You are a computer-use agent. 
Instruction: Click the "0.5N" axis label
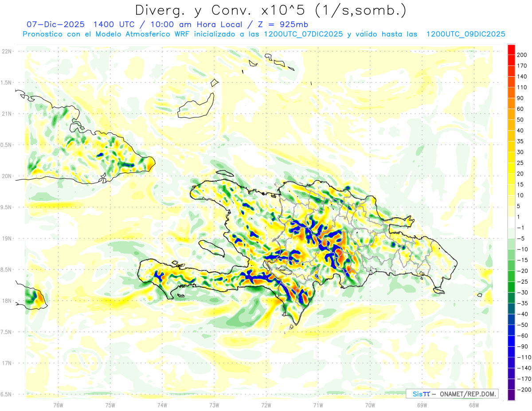pyautogui.click(x=7, y=145)
